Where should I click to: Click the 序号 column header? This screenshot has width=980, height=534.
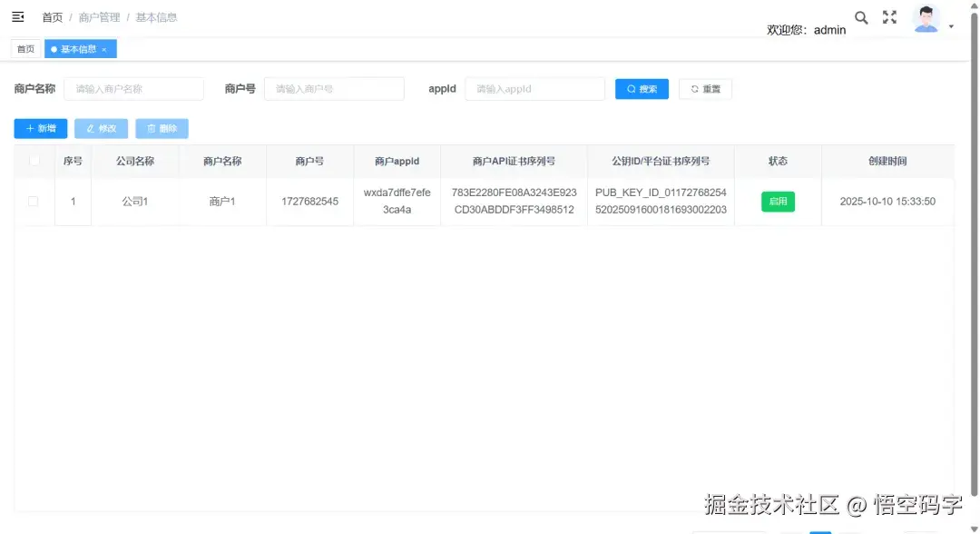coord(73,162)
